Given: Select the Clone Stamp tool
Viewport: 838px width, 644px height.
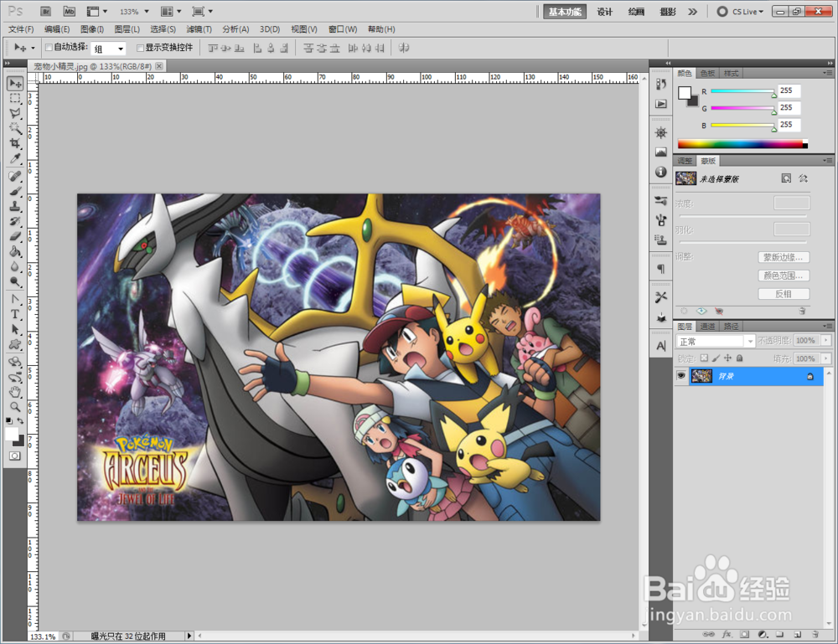Looking at the screenshot, I should 15,206.
